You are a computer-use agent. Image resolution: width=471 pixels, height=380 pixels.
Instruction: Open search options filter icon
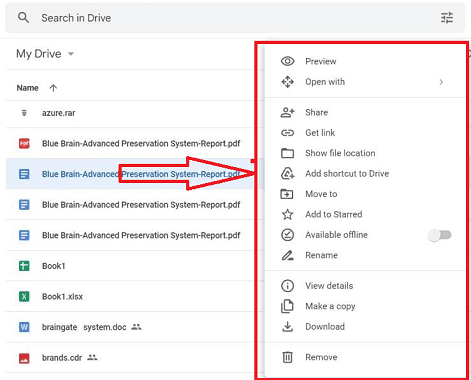tap(447, 17)
